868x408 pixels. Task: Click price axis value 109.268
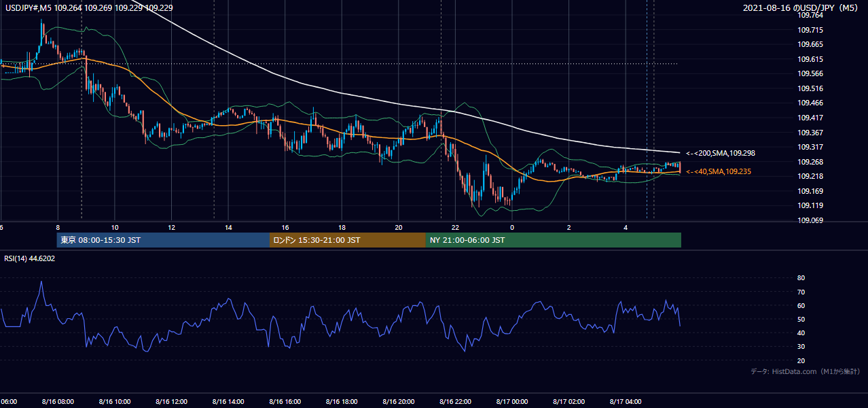[810, 162]
